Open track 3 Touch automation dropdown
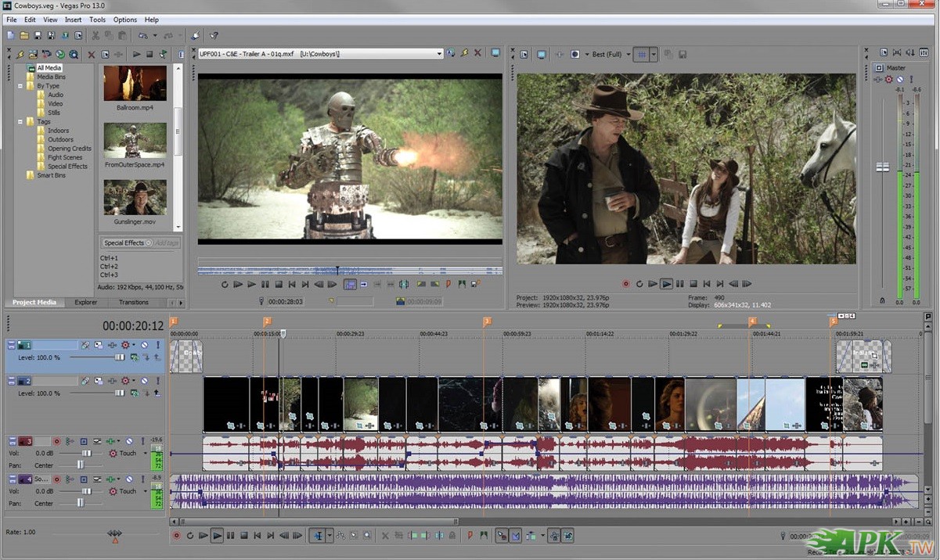 click(x=146, y=453)
